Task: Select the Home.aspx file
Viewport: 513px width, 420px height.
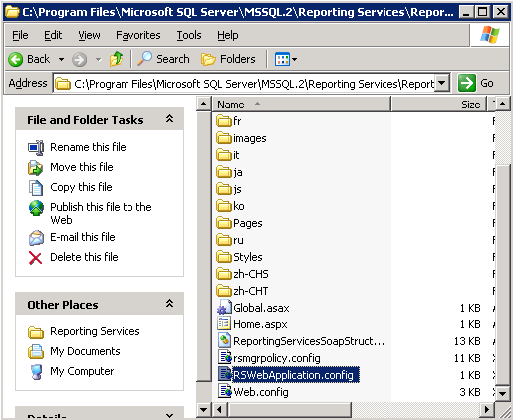Action: tap(252, 324)
